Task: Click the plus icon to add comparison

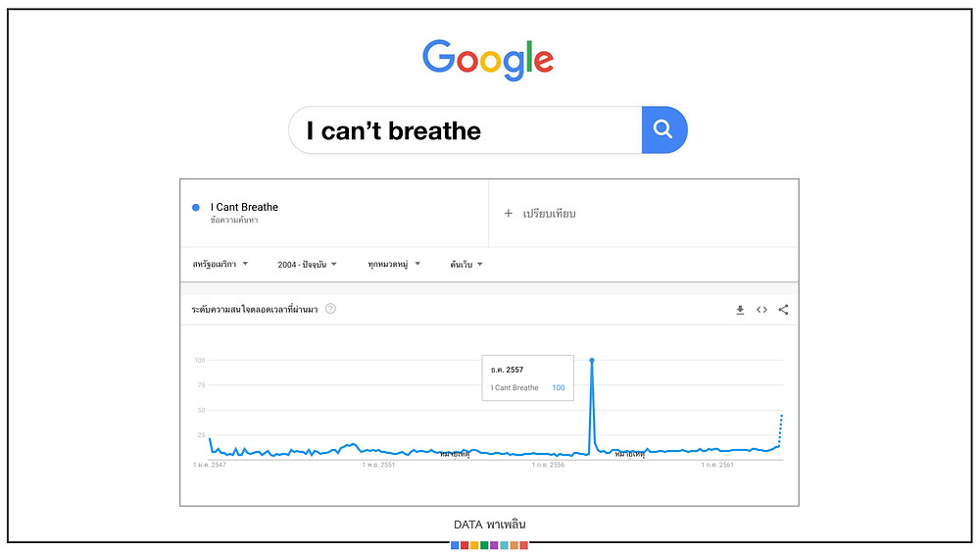Action: tap(508, 213)
